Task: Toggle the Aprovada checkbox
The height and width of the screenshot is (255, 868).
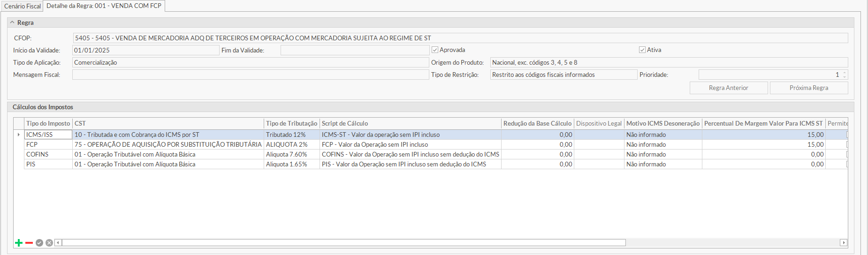Action: click(435, 50)
